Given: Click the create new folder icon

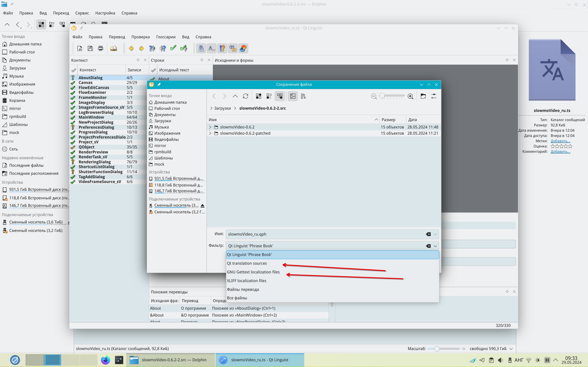Looking at the screenshot, I should tap(423, 96).
